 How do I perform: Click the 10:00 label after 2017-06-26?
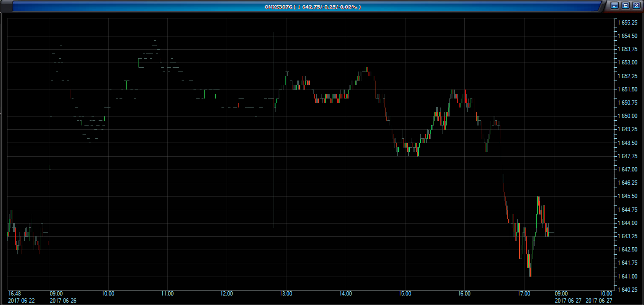(x=109, y=294)
